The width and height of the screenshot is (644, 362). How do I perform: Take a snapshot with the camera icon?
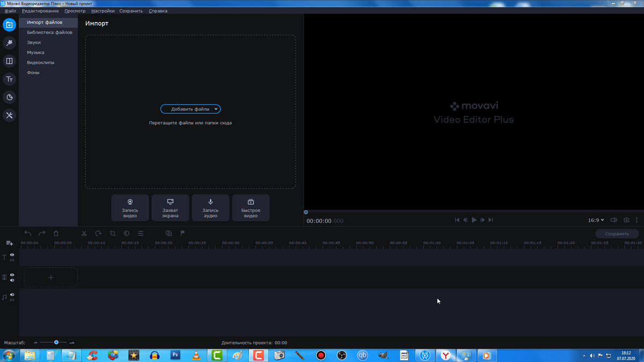point(626,220)
